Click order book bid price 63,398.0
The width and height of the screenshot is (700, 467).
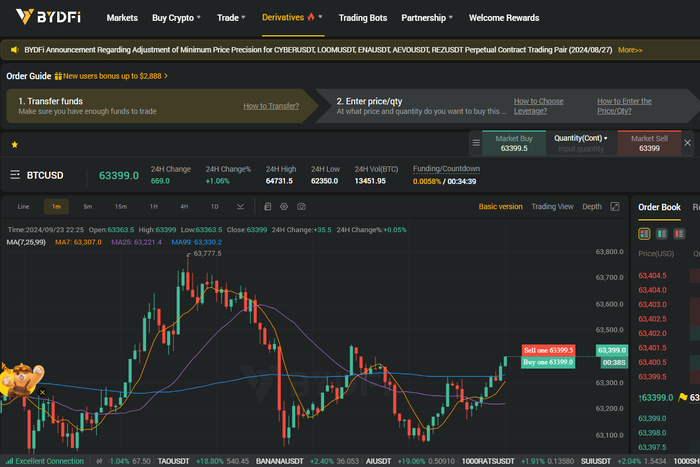pyautogui.click(x=652, y=433)
